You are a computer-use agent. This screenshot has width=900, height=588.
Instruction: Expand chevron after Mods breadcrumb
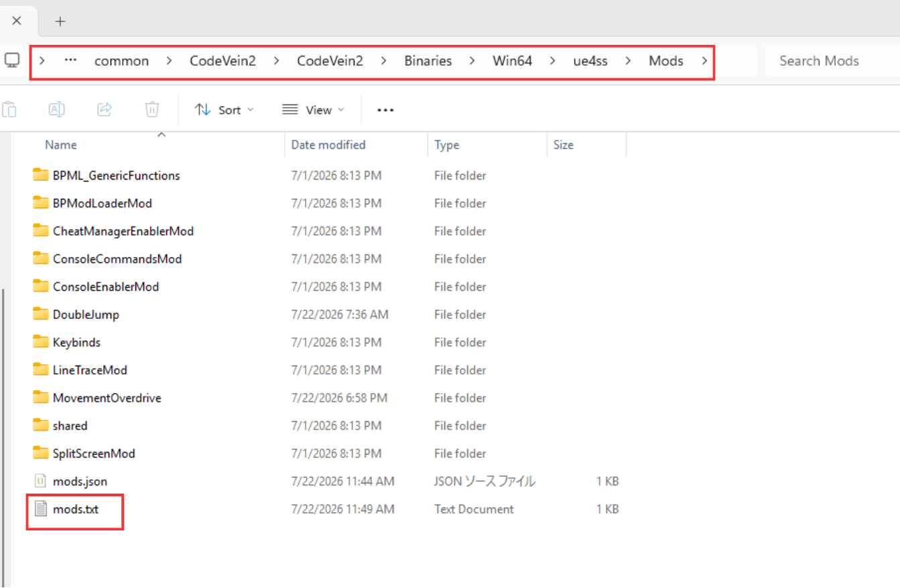click(704, 61)
